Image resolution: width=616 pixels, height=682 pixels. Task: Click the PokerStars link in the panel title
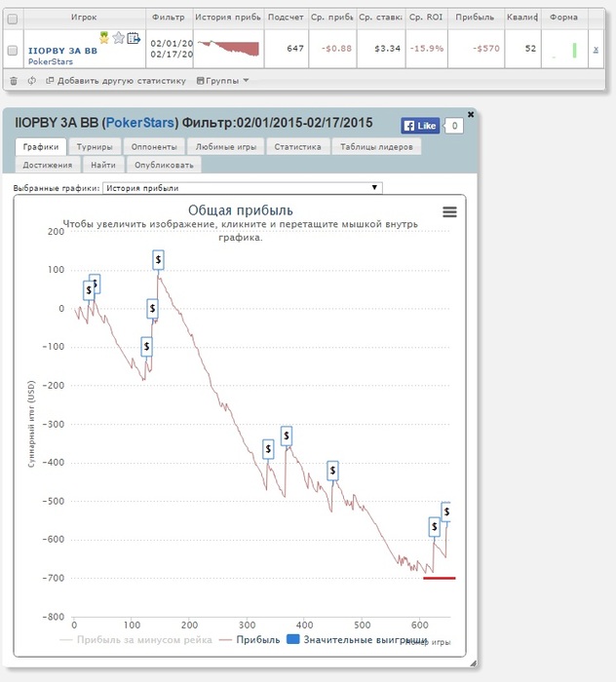140,123
